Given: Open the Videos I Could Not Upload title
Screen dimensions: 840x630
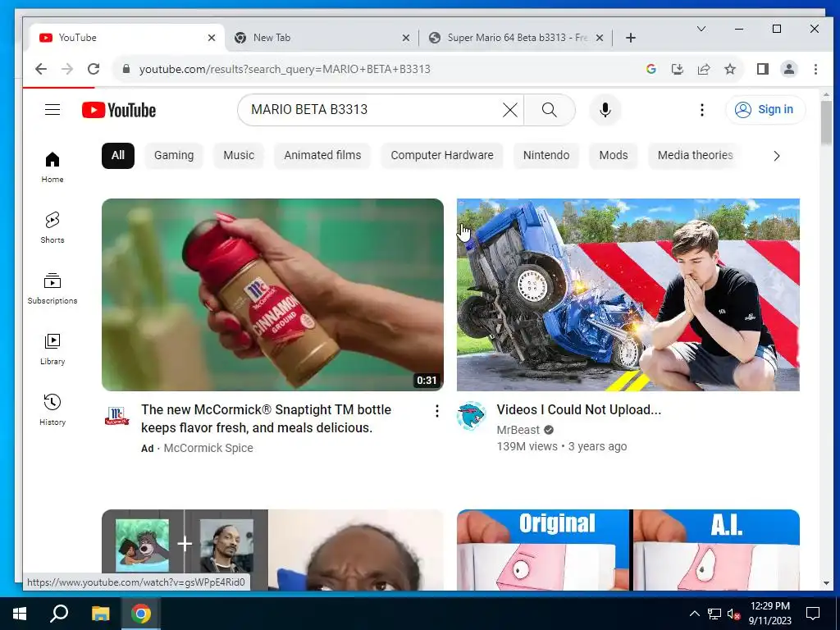Looking at the screenshot, I should [578, 410].
